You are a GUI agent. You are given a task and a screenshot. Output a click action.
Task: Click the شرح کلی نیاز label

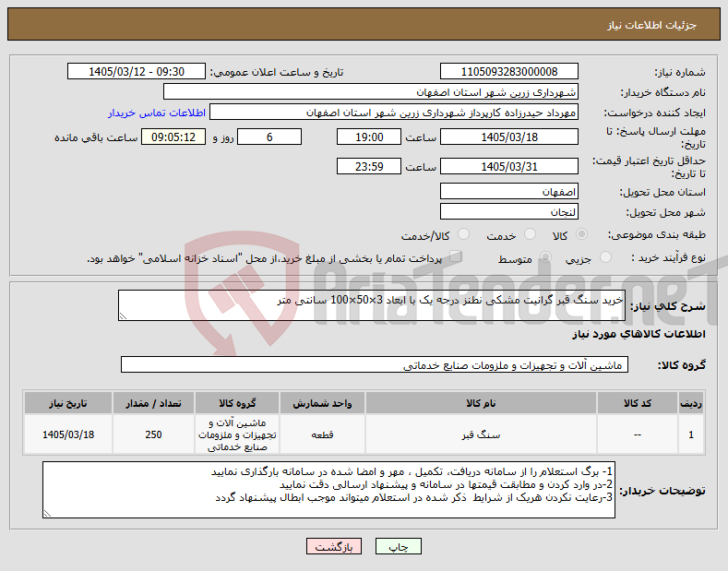click(x=668, y=306)
